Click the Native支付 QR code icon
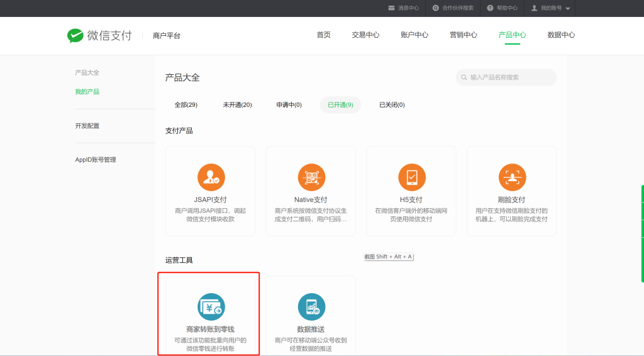644x356 pixels. pyautogui.click(x=311, y=177)
